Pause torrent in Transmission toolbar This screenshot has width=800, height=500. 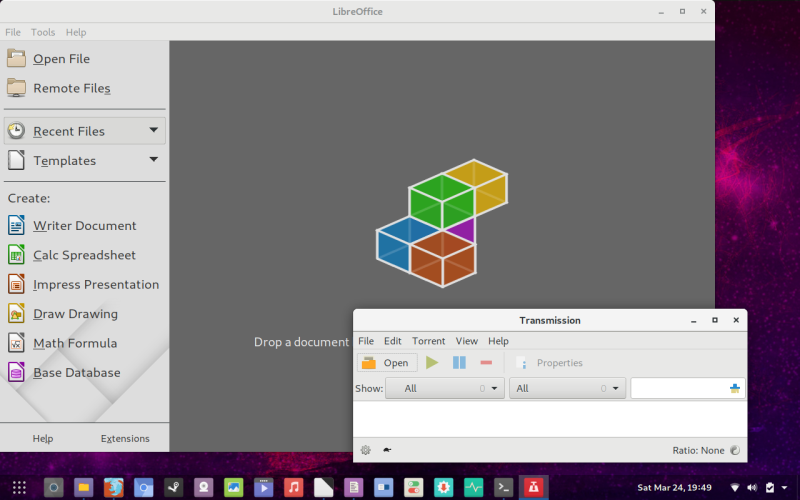(459, 363)
